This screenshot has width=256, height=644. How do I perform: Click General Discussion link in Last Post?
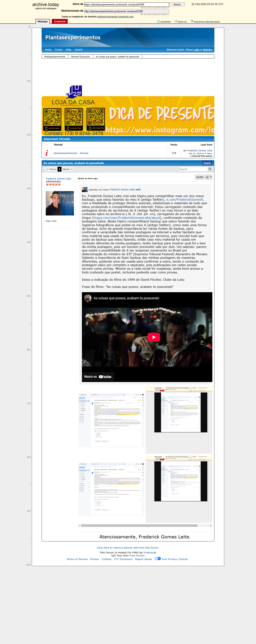(202, 156)
